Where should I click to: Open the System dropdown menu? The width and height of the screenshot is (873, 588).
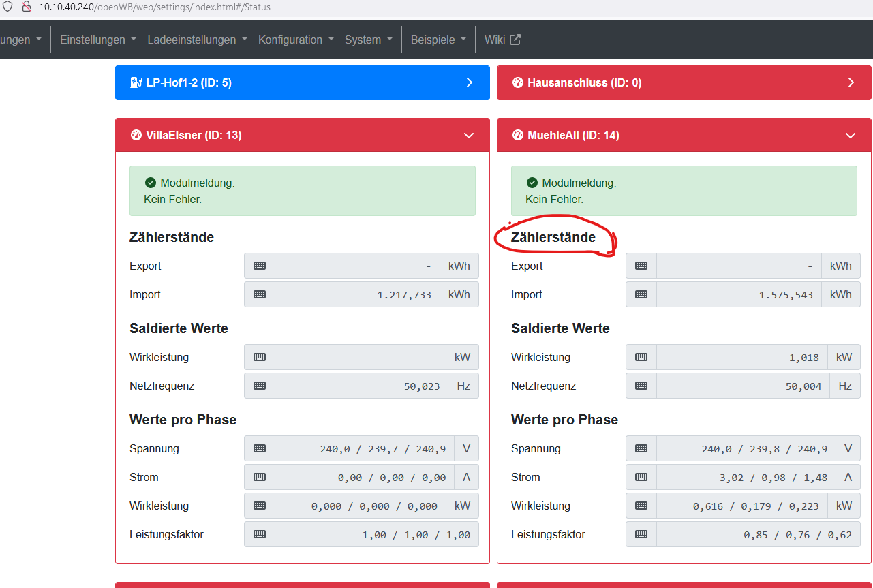pyautogui.click(x=369, y=40)
